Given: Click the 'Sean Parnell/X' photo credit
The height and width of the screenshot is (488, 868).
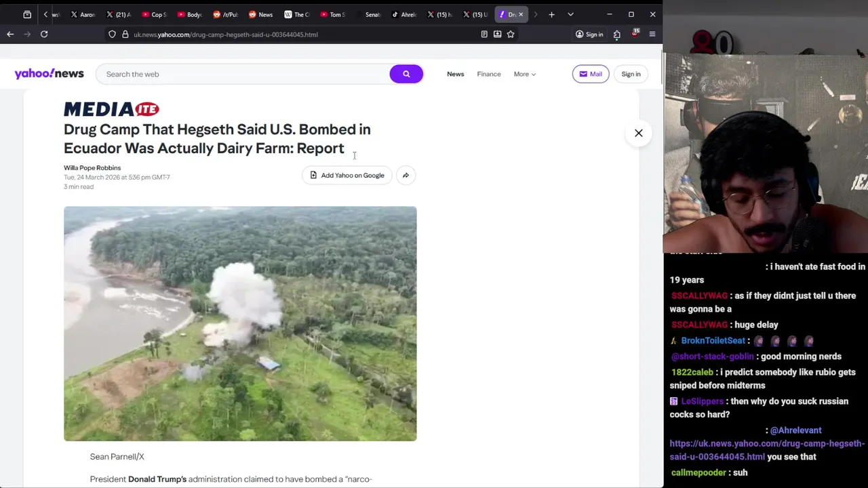Looking at the screenshot, I should pyautogui.click(x=117, y=457).
